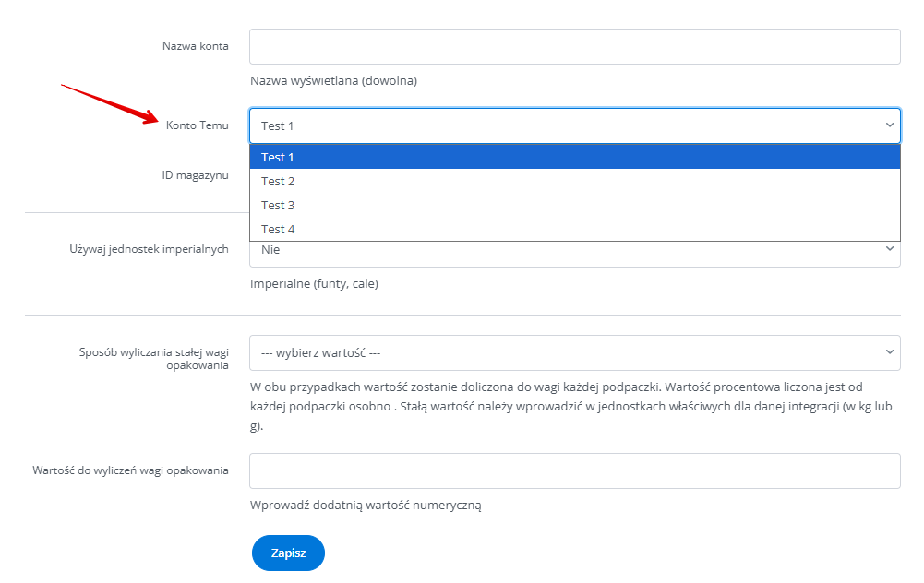The height and width of the screenshot is (583, 924).
Task: Focus the packaging weight value input field
Action: 574,470
